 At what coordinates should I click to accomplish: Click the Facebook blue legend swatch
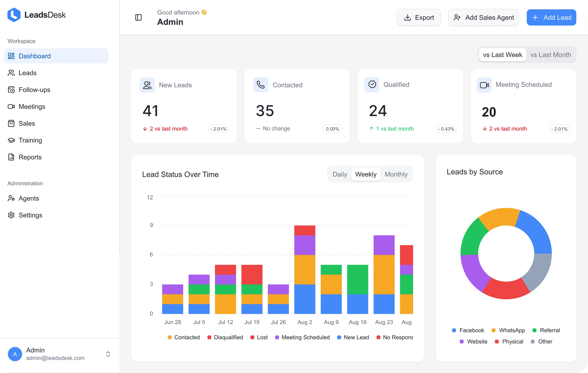point(454,330)
